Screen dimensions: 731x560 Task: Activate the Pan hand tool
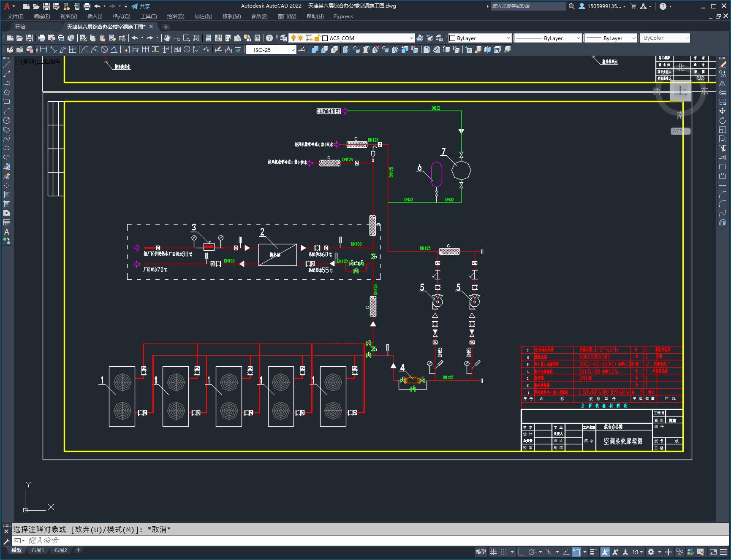click(167, 38)
